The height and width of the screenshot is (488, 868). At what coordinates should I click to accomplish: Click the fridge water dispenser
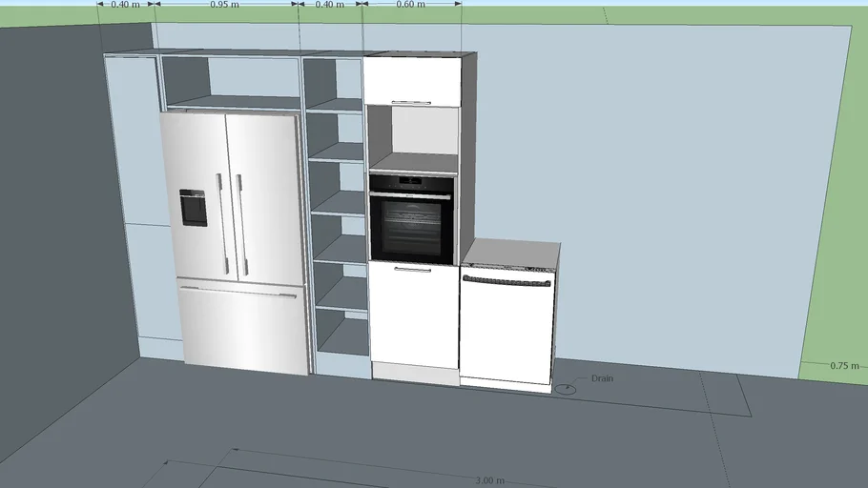click(x=194, y=208)
